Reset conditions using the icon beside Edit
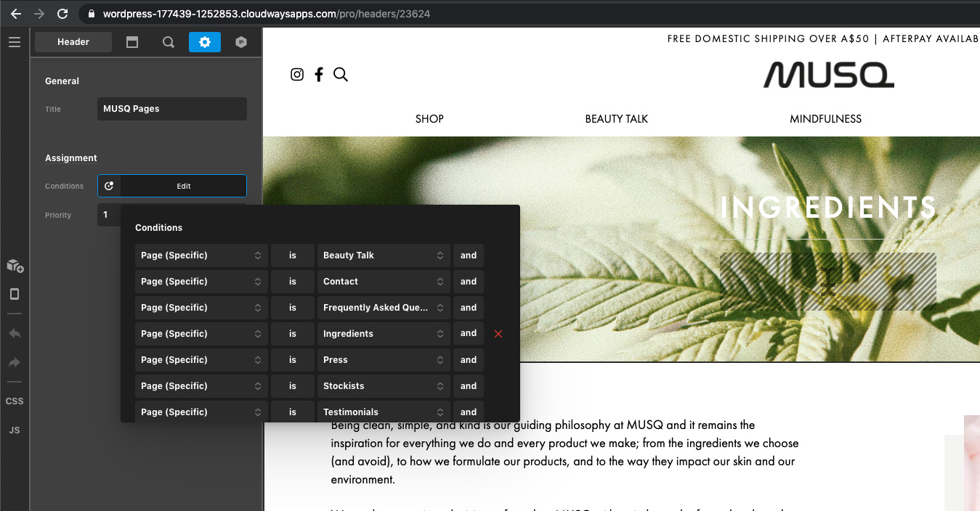 (109, 186)
